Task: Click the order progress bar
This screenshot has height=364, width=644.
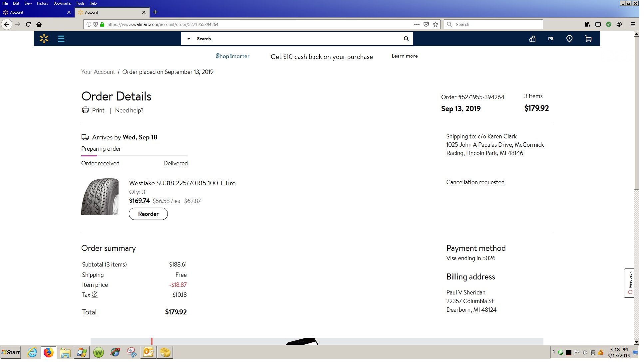Action: click(x=135, y=156)
